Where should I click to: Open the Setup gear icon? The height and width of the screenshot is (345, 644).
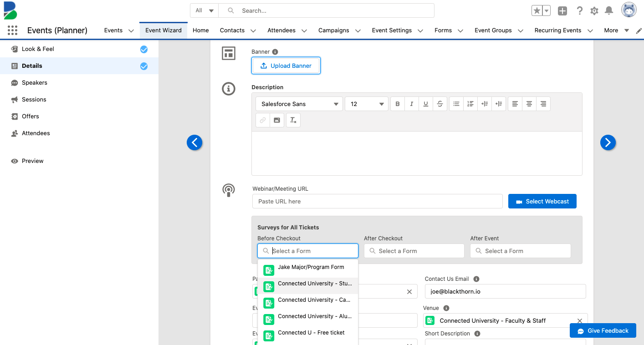594,11
